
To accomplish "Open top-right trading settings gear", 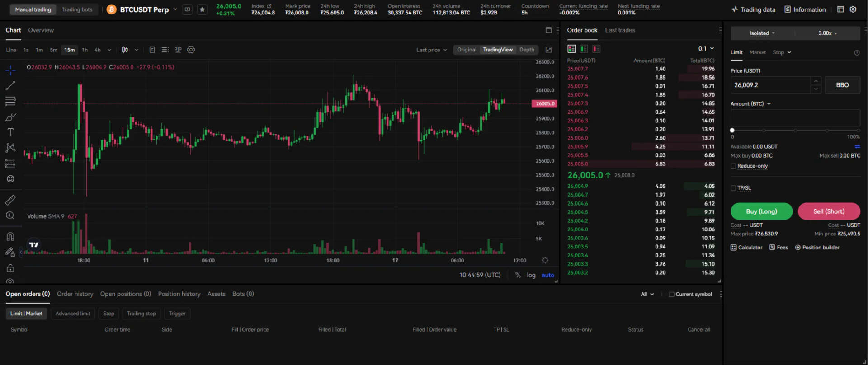I will (853, 9).
